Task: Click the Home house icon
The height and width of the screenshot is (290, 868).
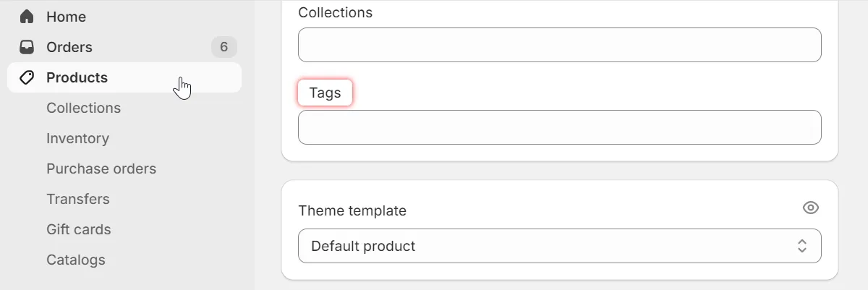Action: [x=27, y=17]
